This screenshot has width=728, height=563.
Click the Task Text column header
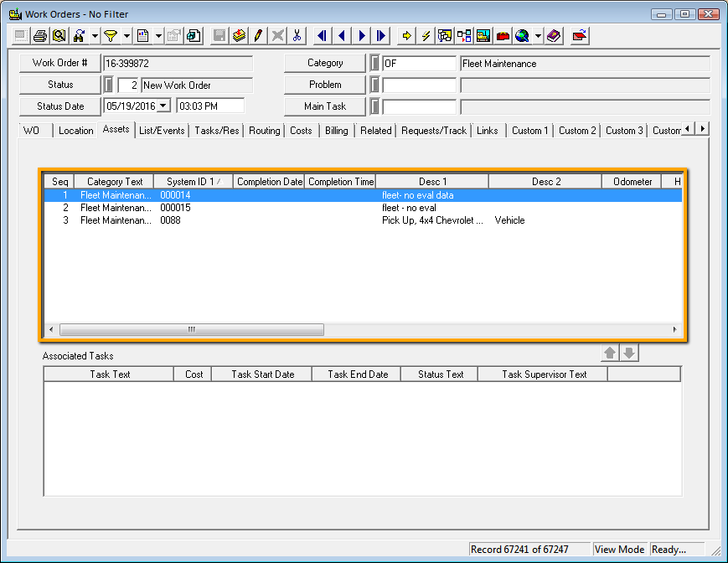110,374
